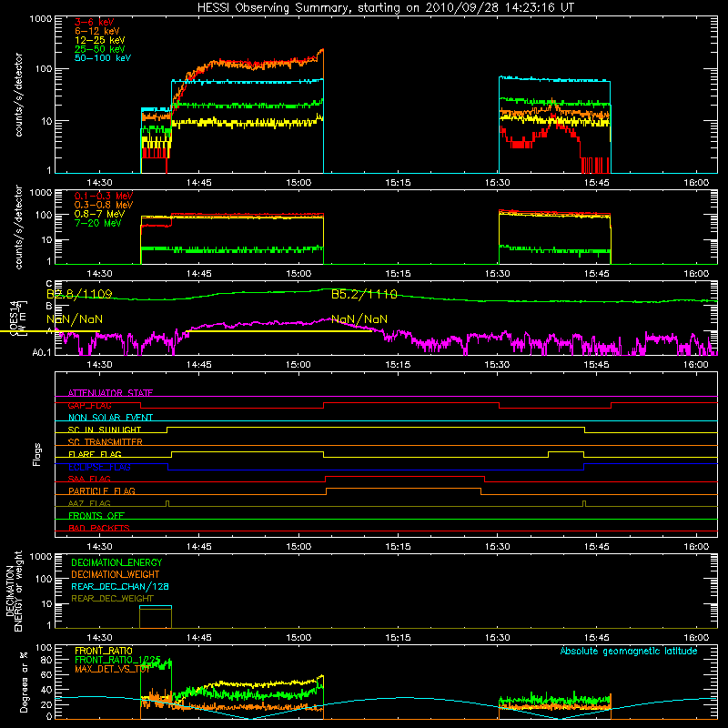Image resolution: width=728 pixels, height=728 pixels.
Task: Select the BAD_PACKETS flag label
Action: tap(99, 528)
